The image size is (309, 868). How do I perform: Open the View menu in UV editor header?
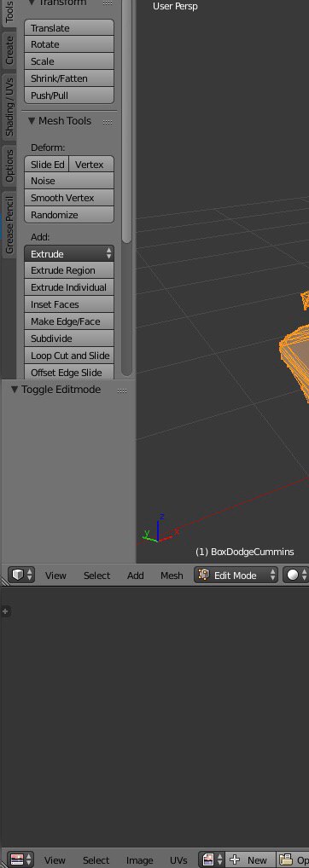[x=55, y=860]
